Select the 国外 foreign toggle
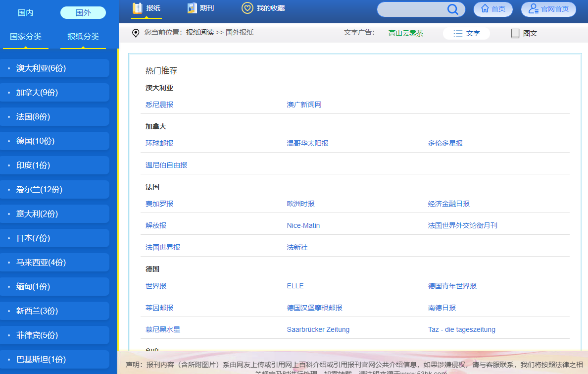 [x=83, y=13]
